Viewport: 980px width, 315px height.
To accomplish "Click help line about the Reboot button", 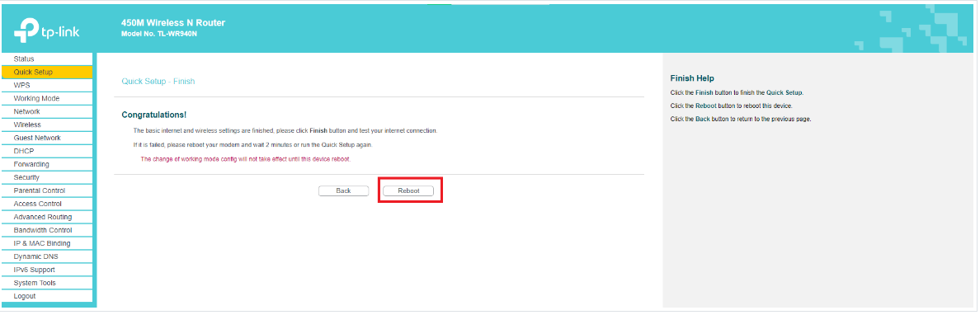I will pos(731,106).
